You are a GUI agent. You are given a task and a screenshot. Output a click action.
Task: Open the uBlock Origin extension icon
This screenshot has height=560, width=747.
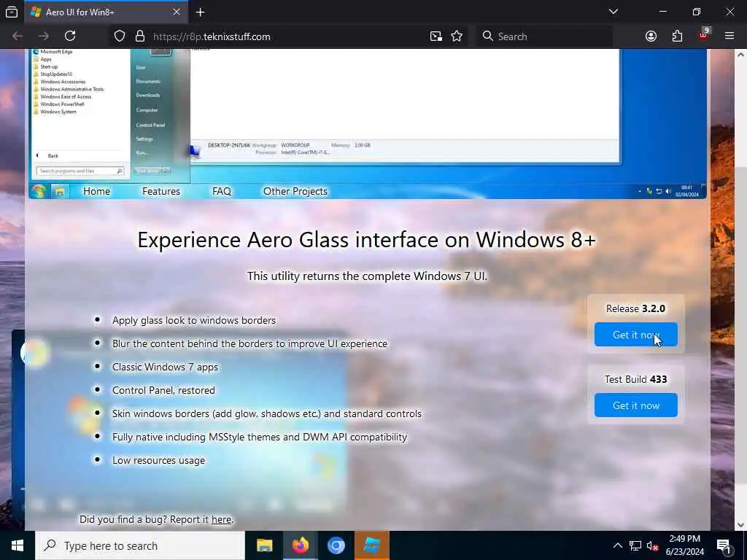tap(704, 35)
